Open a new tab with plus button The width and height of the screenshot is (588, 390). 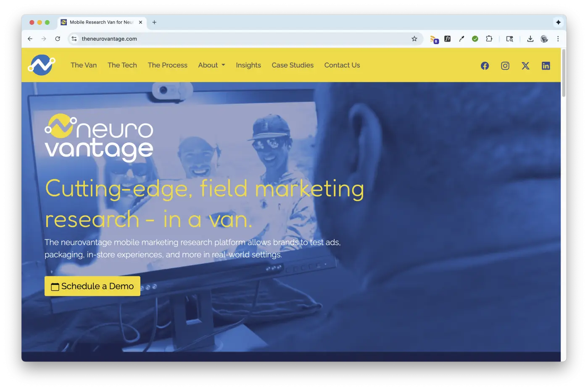154,22
